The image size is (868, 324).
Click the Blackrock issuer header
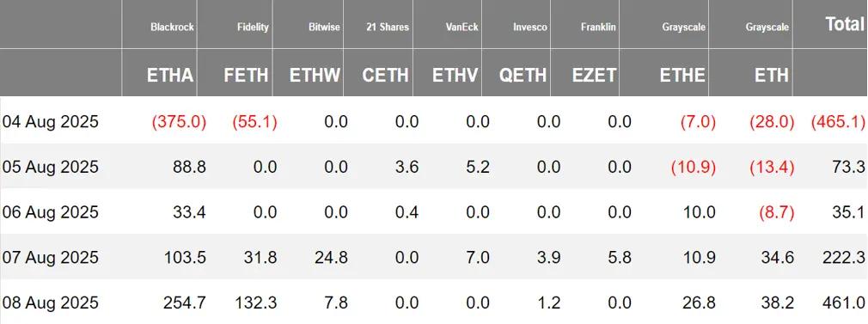tap(172, 27)
